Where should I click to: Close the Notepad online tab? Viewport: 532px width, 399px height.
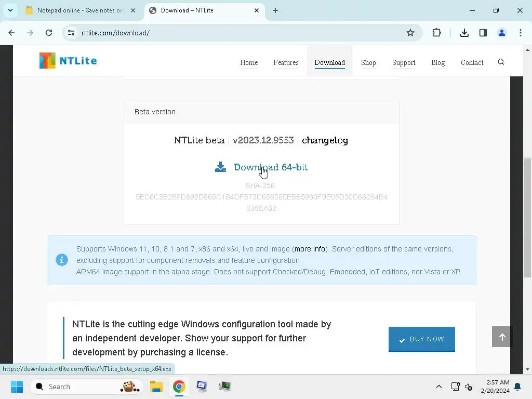coord(133,10)
